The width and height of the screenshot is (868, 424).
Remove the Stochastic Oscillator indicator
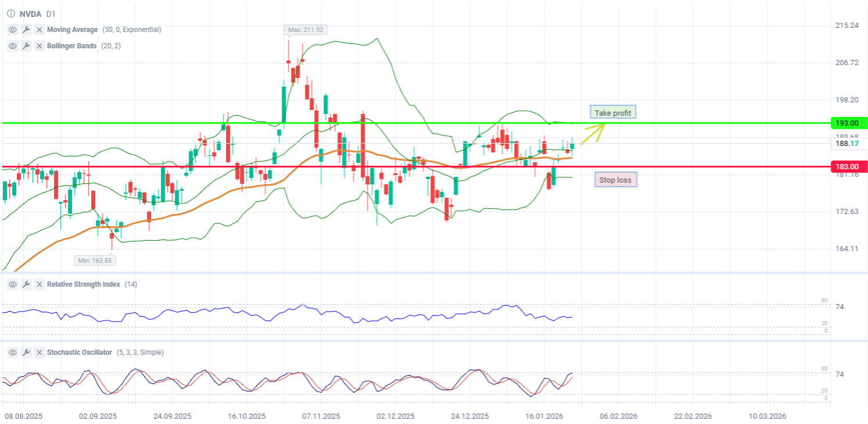pos(40,352)
